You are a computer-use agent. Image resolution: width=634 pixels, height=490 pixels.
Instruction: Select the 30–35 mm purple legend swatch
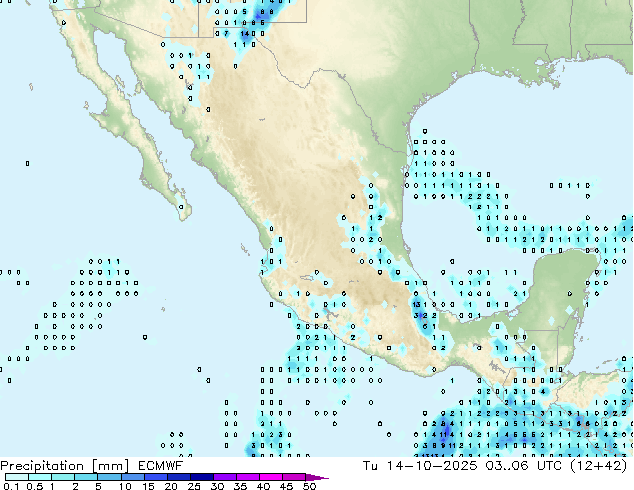[x=224, y=477]
